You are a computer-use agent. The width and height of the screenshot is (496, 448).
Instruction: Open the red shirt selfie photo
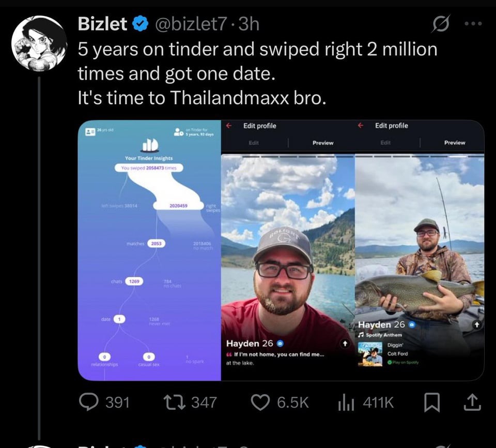tap(288, 267)
